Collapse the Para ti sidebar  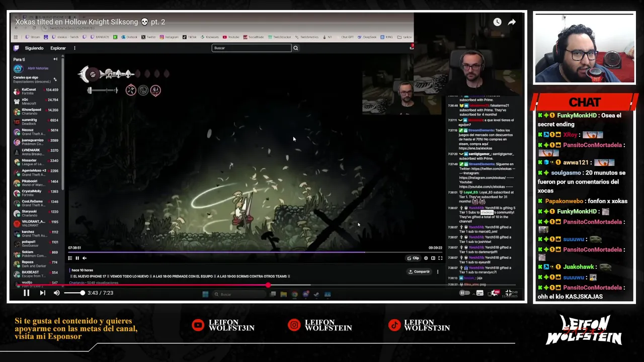pyautogui.click(x=55, y=59)
